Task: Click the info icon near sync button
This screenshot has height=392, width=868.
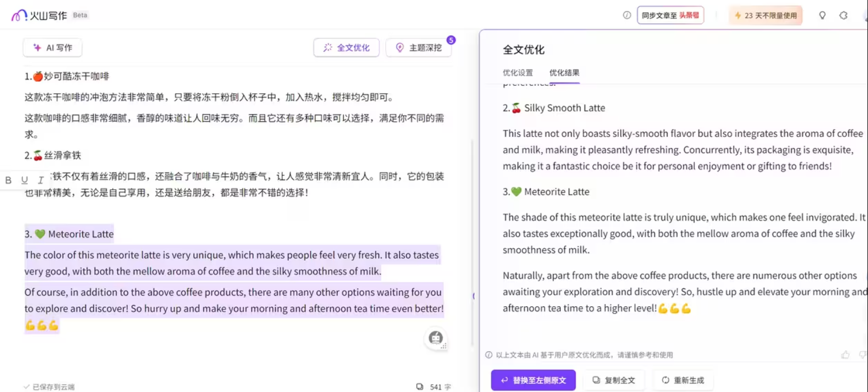Action: point(627,16)
